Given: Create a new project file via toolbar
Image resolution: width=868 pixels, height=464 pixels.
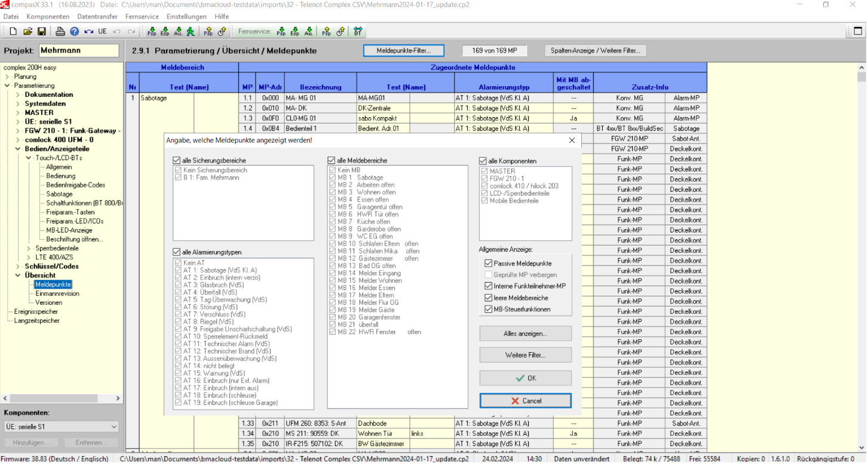Looking at the screenshot, I should [14, 31].
